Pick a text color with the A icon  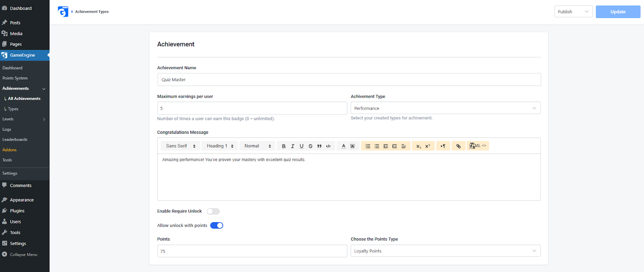pos(343,146)
